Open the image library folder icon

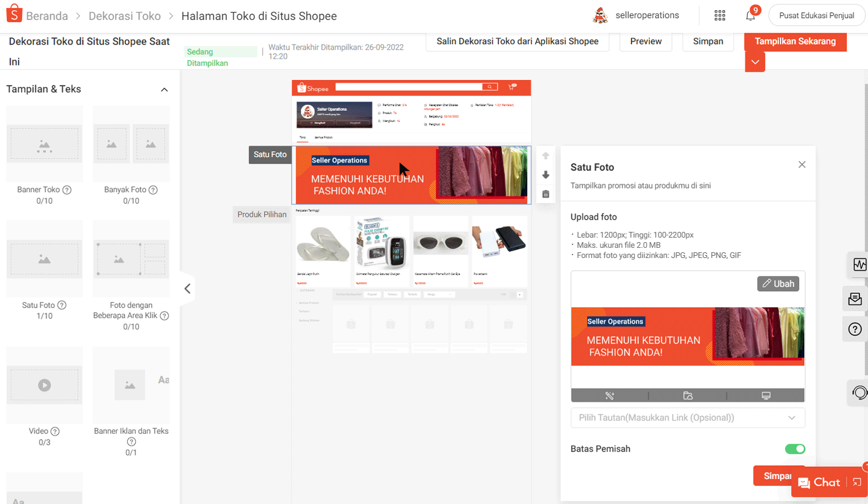(x=687, y=396)
